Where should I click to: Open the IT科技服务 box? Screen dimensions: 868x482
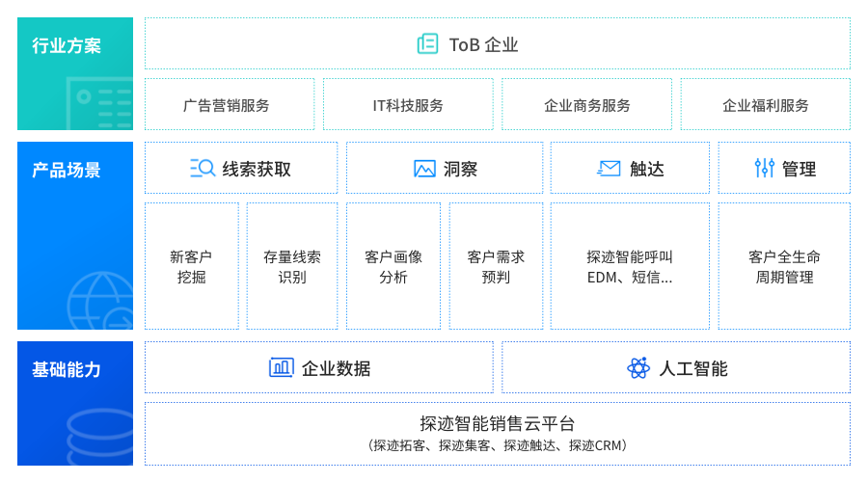408,104
